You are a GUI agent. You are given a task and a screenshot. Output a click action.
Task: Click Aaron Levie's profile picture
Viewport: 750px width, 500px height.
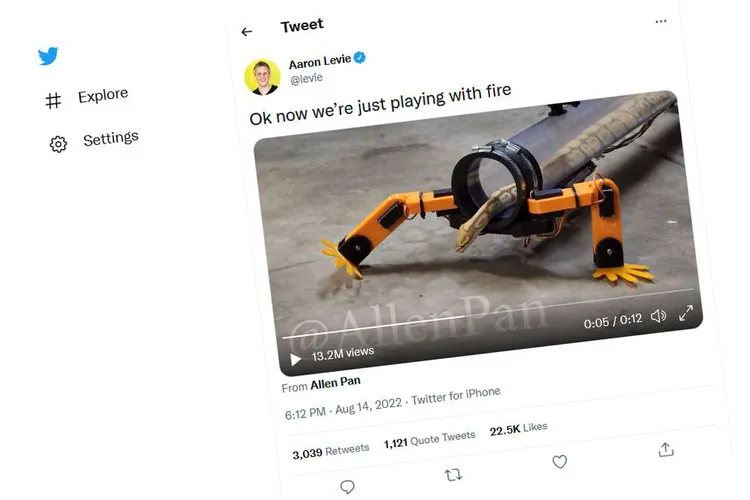click(262, 76)
